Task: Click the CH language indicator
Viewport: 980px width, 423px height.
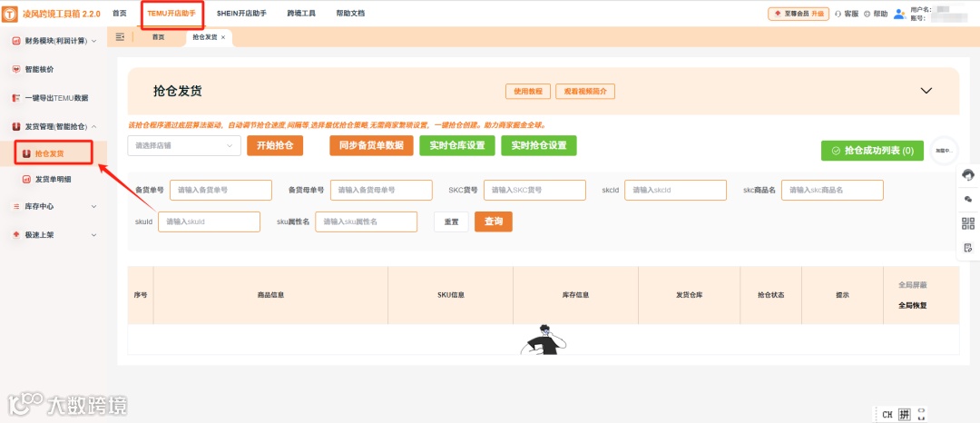Action: pyautogui.click(x=887, y=414)
